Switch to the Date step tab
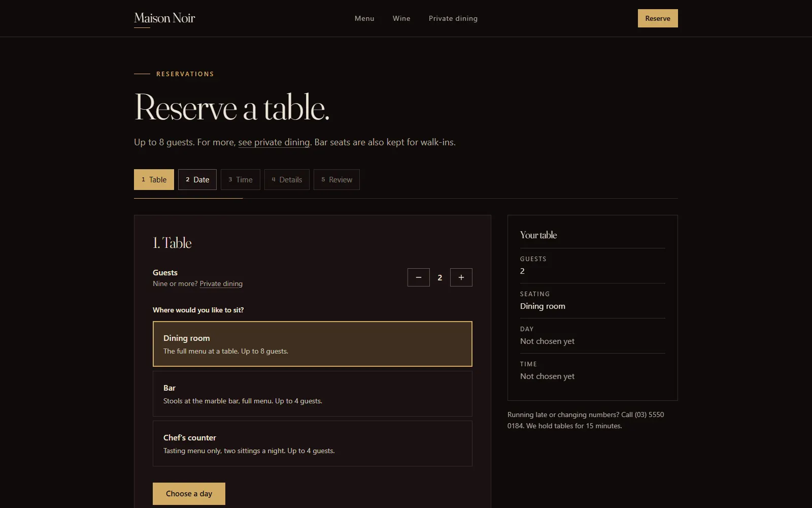The width and height of the screenshot is (812, 508). click(x=197, y=179)
